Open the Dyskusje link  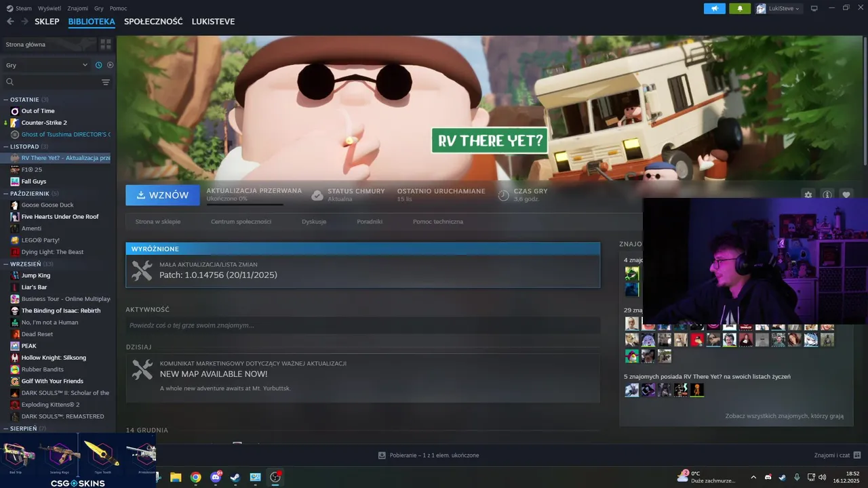pos(314,222)
